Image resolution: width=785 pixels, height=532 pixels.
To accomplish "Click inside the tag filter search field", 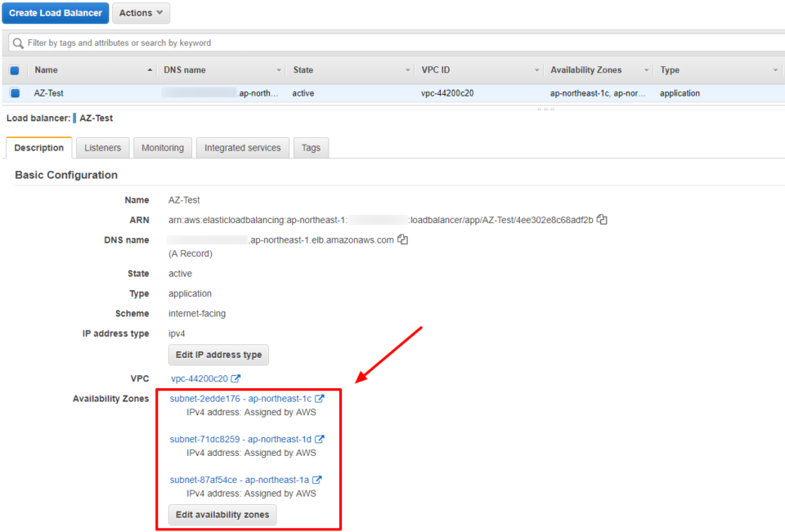I will coord(164,42).
